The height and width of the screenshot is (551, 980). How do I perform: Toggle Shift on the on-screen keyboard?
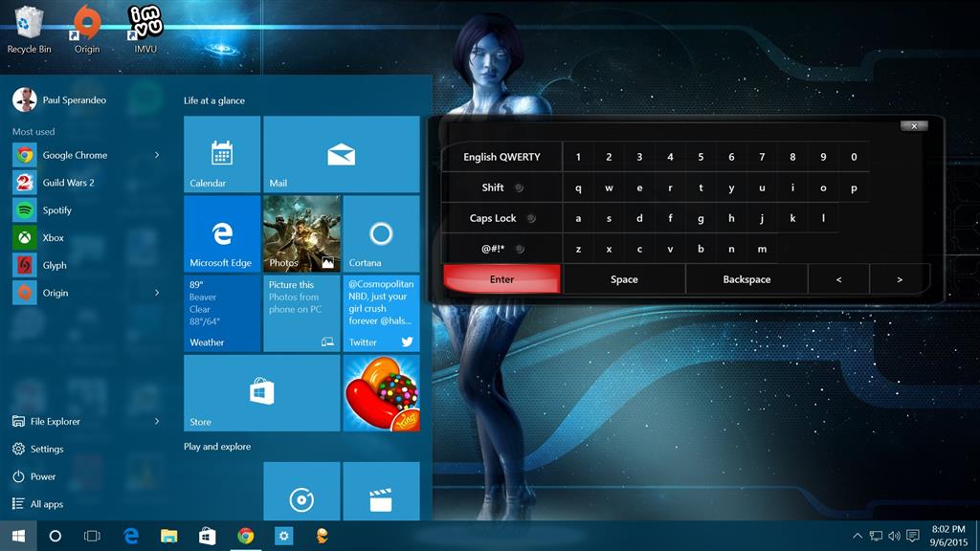501,187
